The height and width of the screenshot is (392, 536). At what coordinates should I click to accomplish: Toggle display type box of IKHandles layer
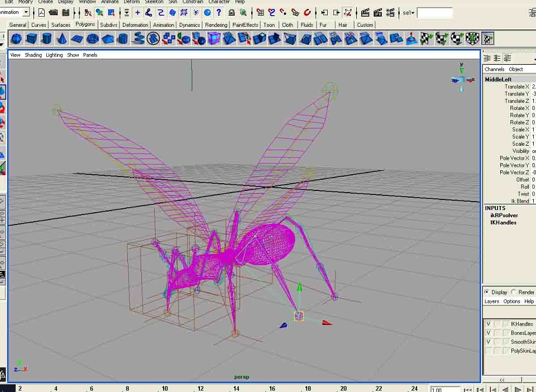[x=497, y=324]
